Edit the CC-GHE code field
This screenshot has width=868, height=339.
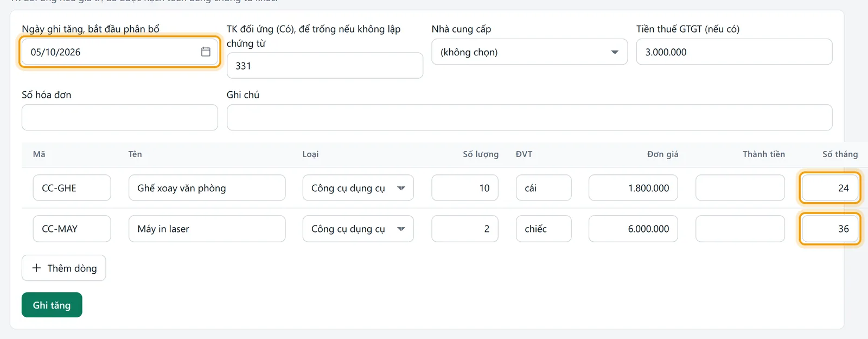72,187
